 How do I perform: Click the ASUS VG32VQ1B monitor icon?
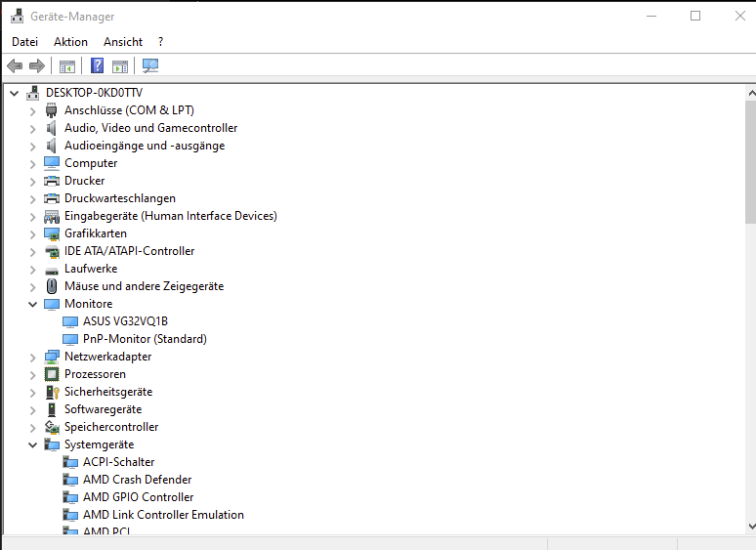coord(70,321)
